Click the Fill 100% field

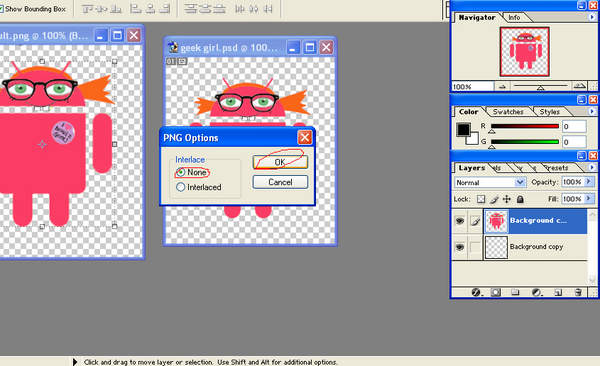tap(572, 199)
